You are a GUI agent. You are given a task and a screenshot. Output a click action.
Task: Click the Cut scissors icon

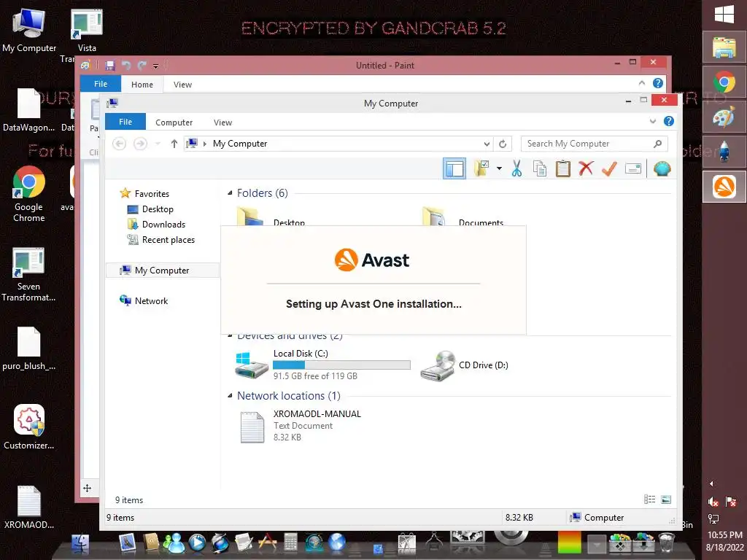(517, 168)
